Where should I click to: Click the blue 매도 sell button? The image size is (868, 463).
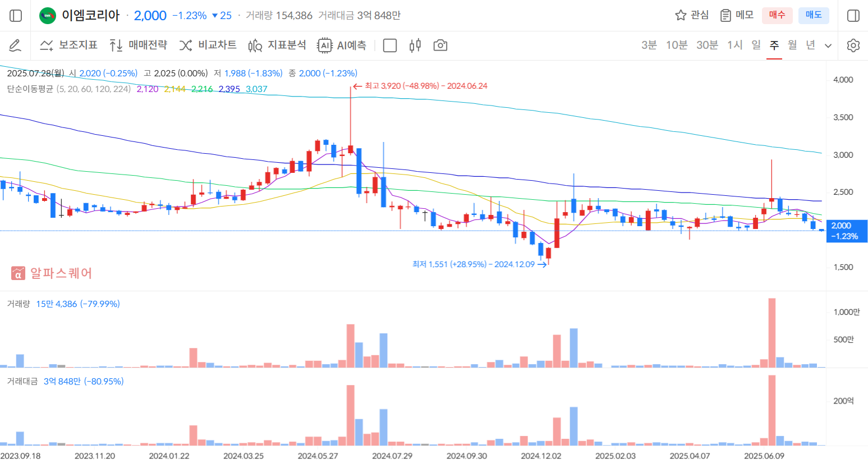[x=814, y=15]
